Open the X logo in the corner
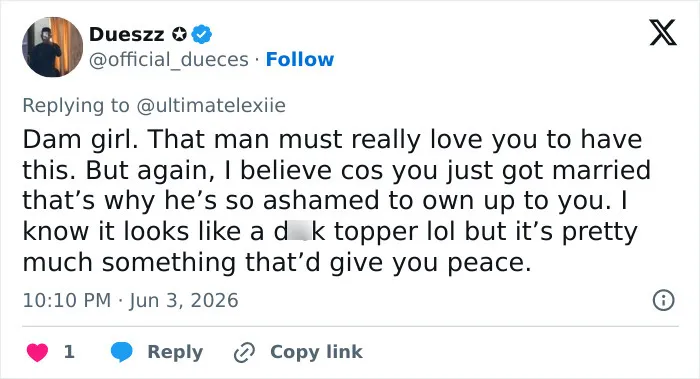 (x=663, y=33)
